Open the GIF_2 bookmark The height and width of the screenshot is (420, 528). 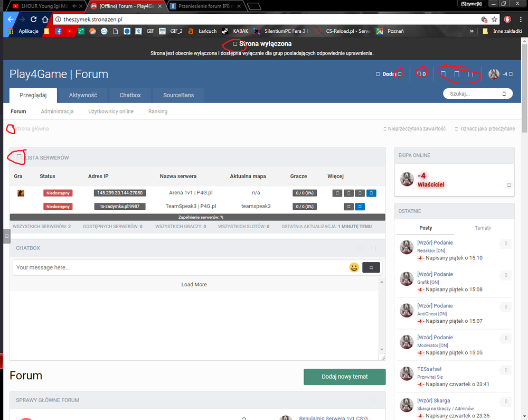pos(171,31)
